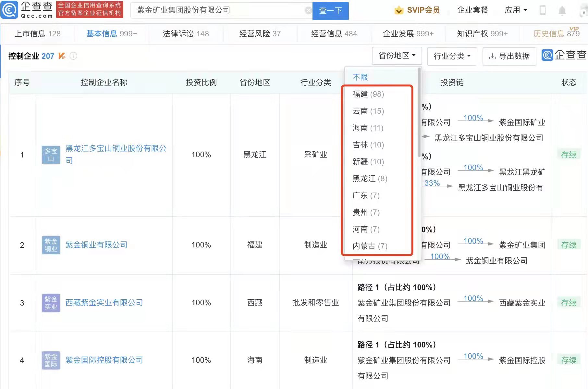This screenshot has height=389, width=588.
Task: Select 吉林 (10) option
Action: click(x=368, y=145)
